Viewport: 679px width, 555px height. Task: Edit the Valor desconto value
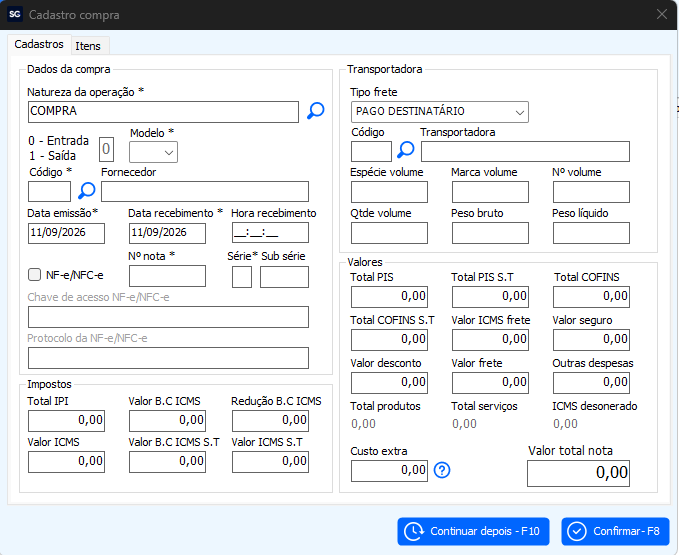(x=389, y=383)
